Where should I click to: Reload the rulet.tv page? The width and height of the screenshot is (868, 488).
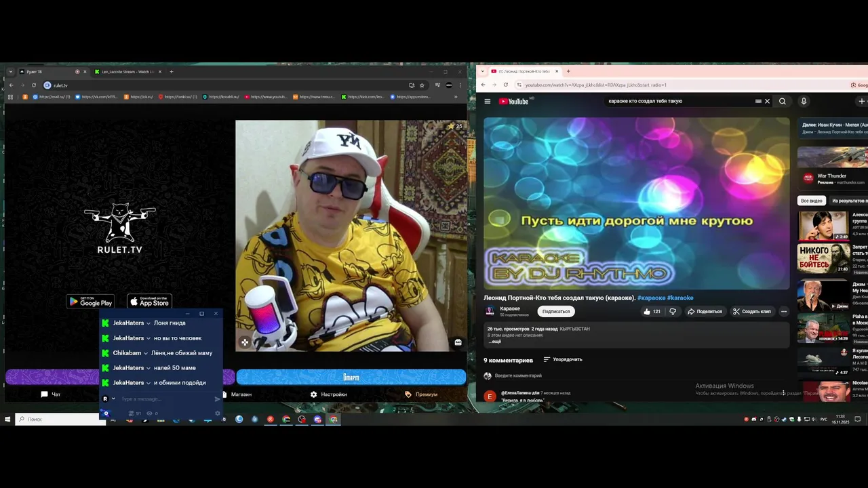pos(34,85)
